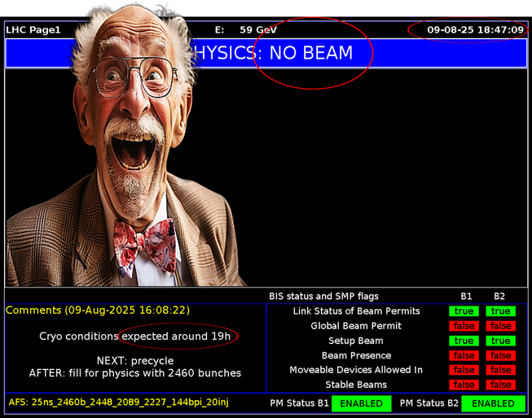Click the Beam Presence B1 false flag

click(464, 355)
